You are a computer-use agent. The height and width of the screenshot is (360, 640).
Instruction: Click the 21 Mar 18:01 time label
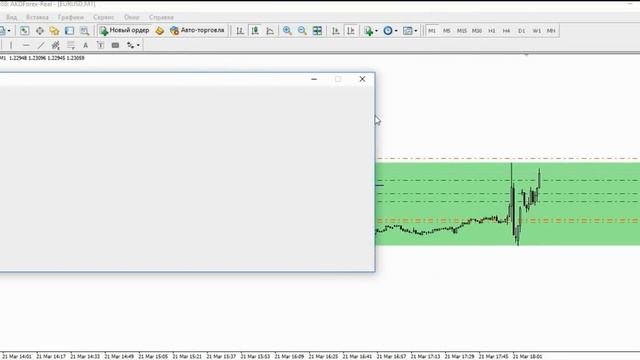click(x=527, y=356)
